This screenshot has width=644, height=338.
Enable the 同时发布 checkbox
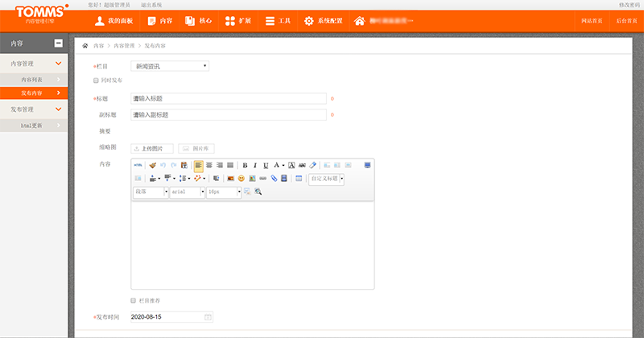pos(97,80)
